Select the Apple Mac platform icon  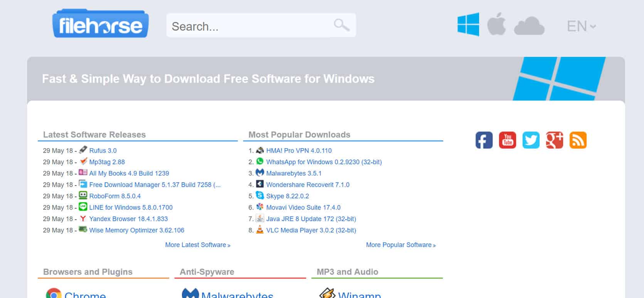[x=496, y=24]
